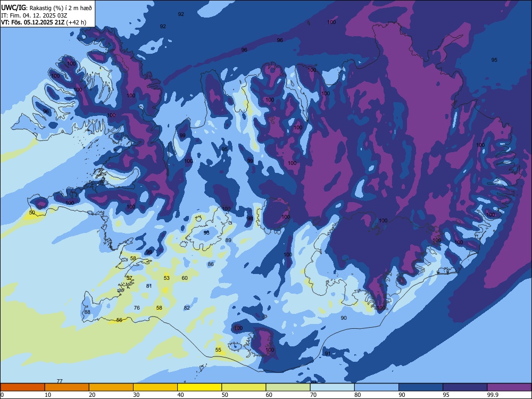
Task: Click the humidity value '53' on the map
Action: coord(167,278)
